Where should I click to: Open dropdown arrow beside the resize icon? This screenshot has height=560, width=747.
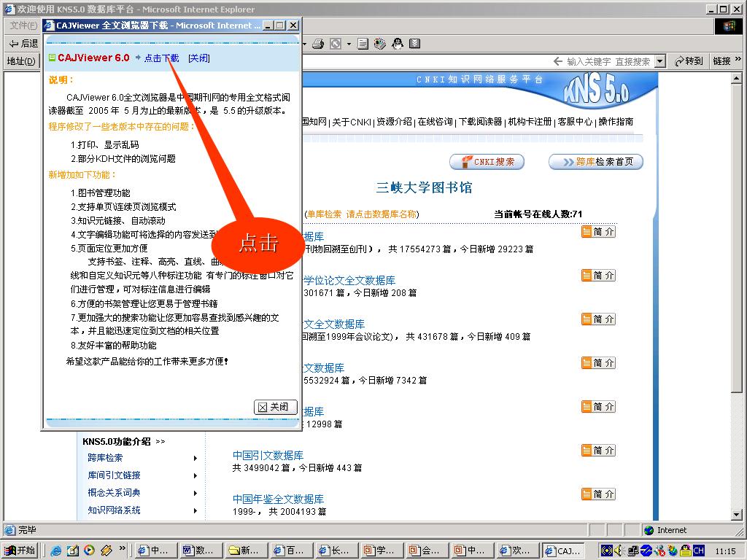click(349, 44)
